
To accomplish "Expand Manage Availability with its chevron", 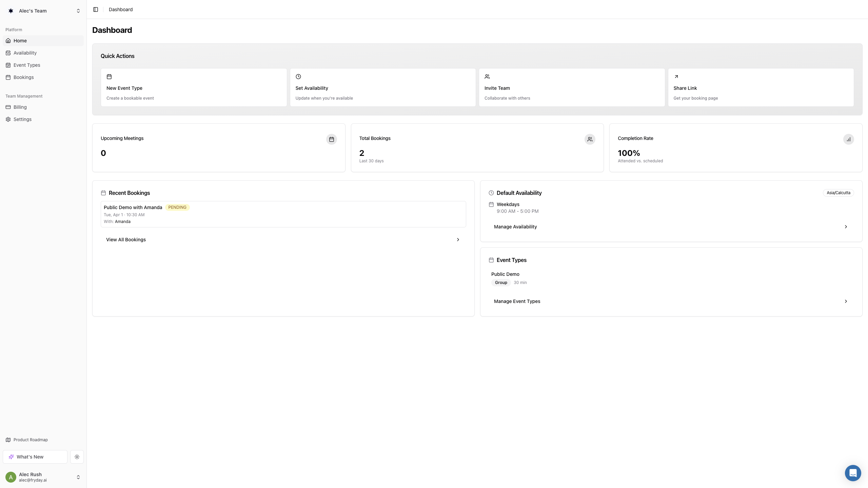I will coord(846,227).
